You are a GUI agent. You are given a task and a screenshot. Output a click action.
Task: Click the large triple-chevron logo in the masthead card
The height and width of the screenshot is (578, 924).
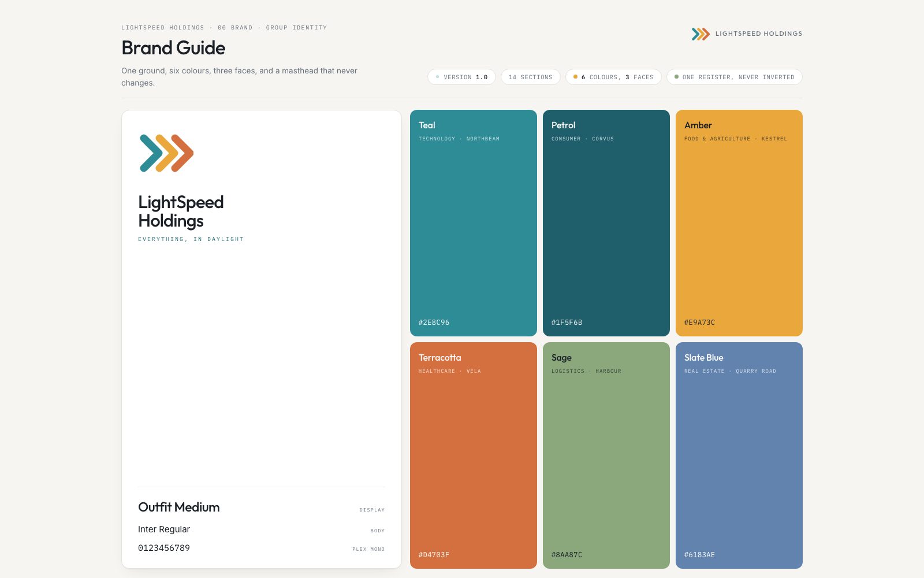[166, 153]
